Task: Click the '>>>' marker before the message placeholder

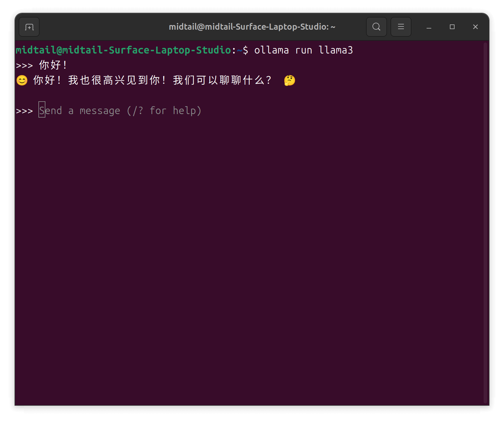Action: 24,111
